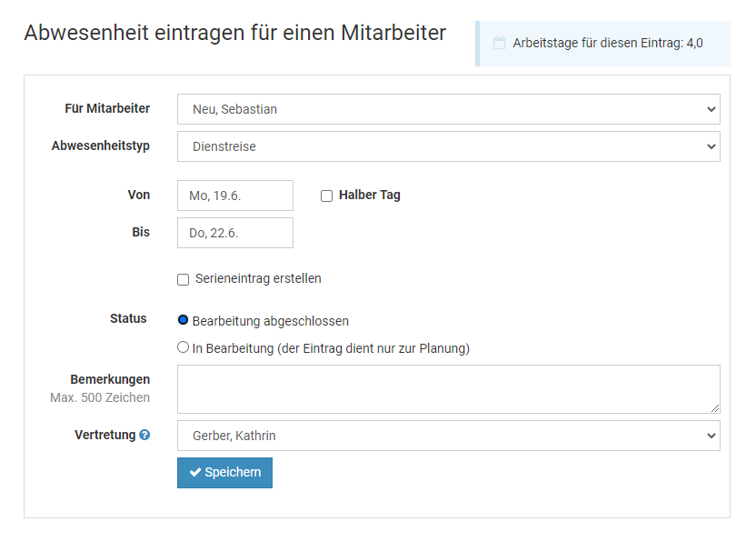Image resolution: width=756 pixels, height=542 pixels.
Task: Click the resize grip of the Bemerkungen textarea
Action: (715, 408)
